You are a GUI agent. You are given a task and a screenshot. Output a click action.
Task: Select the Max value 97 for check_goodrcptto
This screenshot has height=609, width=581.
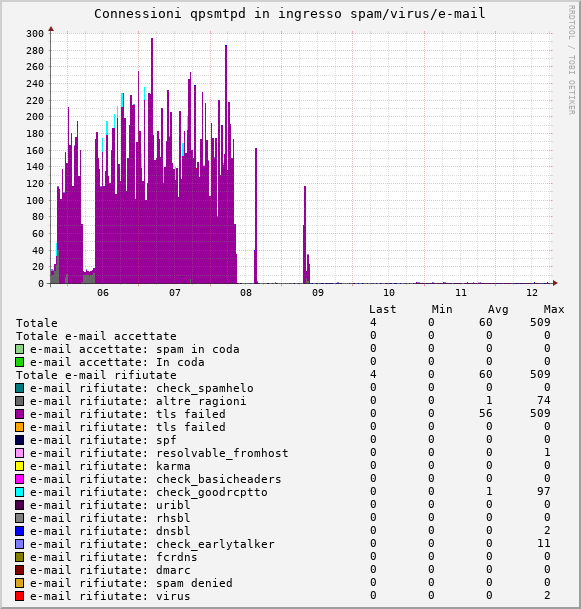click(544, 491)
